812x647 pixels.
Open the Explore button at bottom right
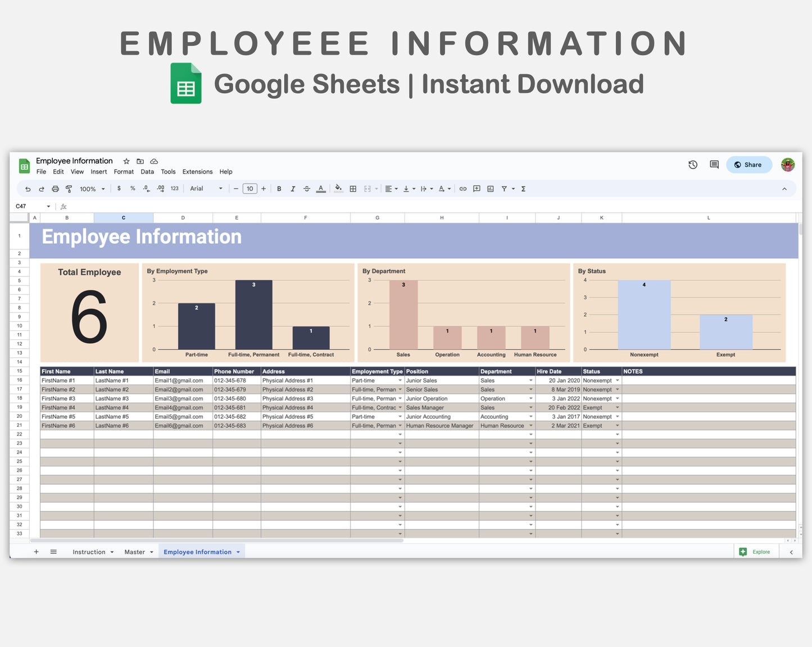coord(755,552)
